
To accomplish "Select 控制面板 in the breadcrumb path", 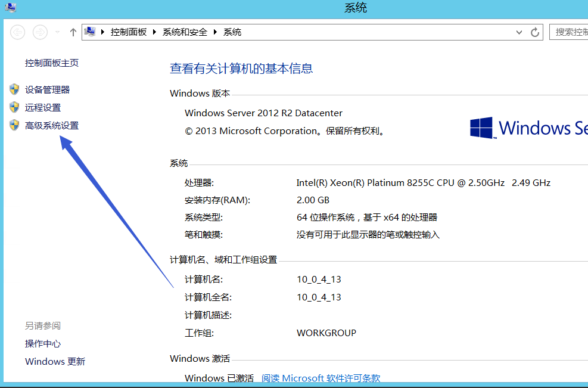I will 129,32.
